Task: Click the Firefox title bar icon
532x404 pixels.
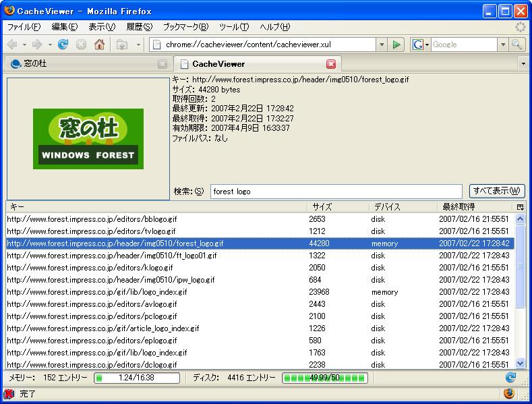Action: [x=9, y=11]
